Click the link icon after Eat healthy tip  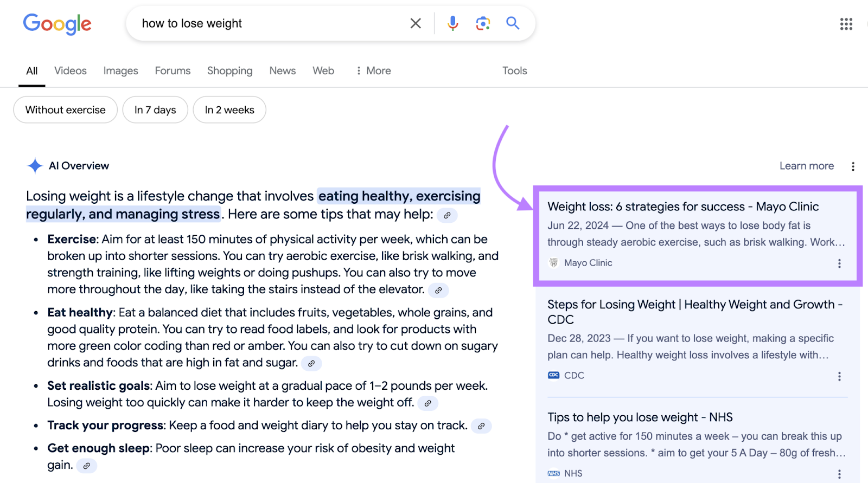click(x=311, y=363)
